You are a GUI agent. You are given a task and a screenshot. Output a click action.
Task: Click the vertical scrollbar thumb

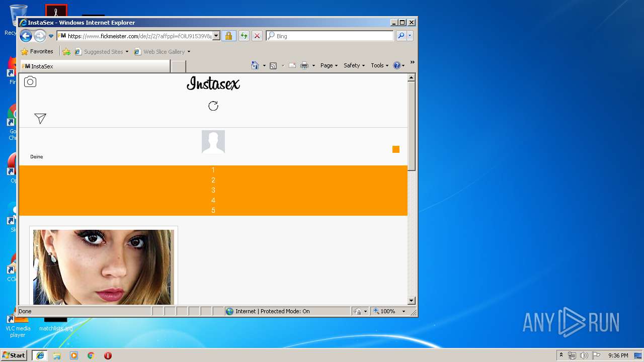click(x=412, y=126)
